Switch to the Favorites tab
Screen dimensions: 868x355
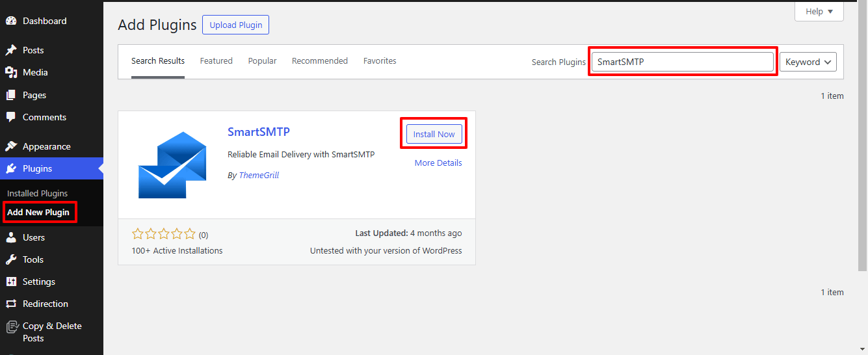(380, 61)
